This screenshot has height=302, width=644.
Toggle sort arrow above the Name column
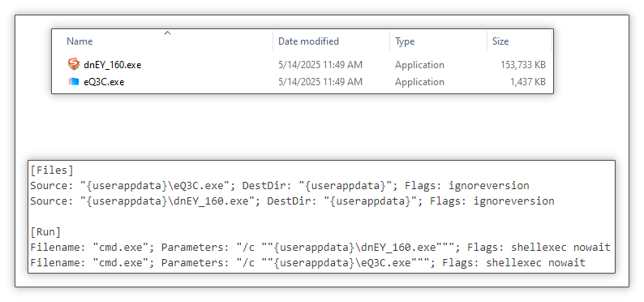167,32
